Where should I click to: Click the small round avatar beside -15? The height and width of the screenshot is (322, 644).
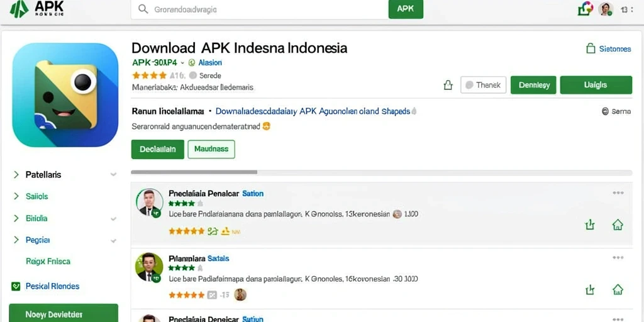point(240,294)
